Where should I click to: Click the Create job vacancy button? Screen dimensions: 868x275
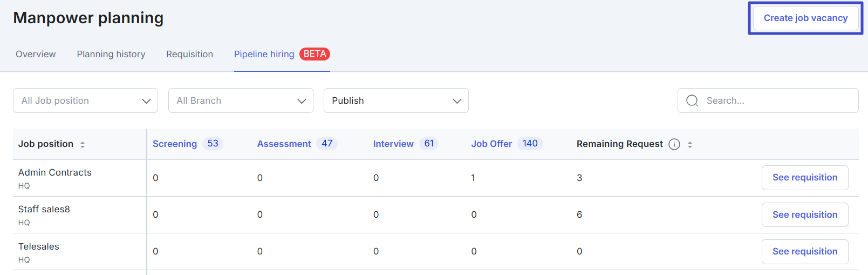point(805,18)
